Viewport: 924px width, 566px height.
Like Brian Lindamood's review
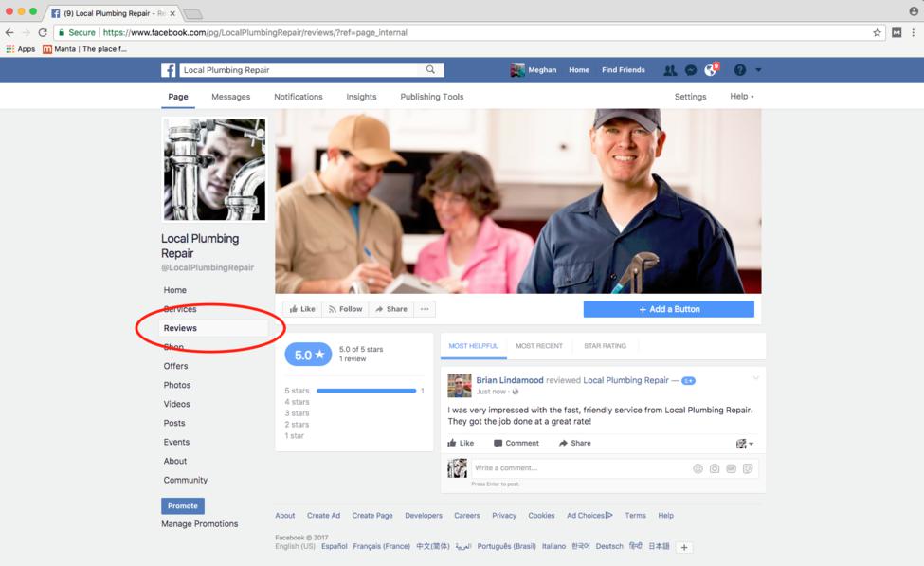(461, 443)
